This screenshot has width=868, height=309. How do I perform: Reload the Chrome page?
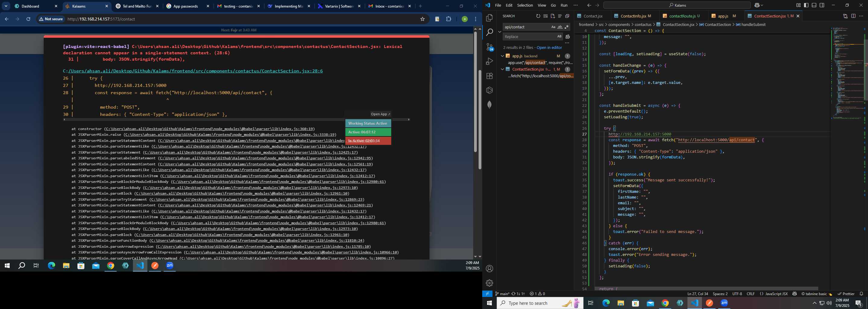(x=28, y=19)
